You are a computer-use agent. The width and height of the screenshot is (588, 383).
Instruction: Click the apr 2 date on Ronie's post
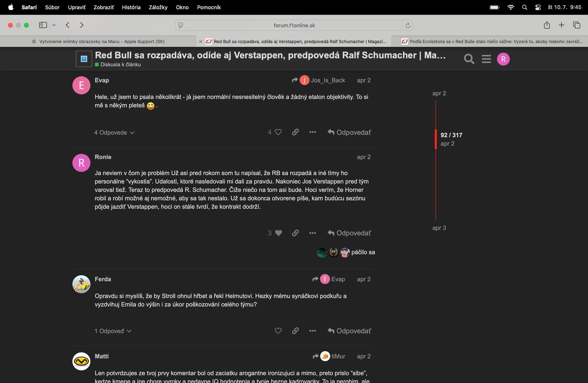(364, 157)
